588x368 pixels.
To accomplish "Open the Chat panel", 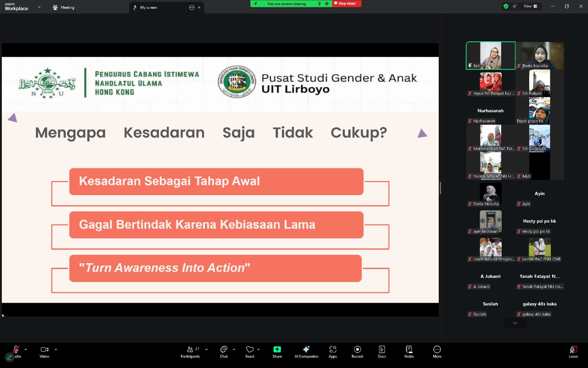I will [224, 351].
